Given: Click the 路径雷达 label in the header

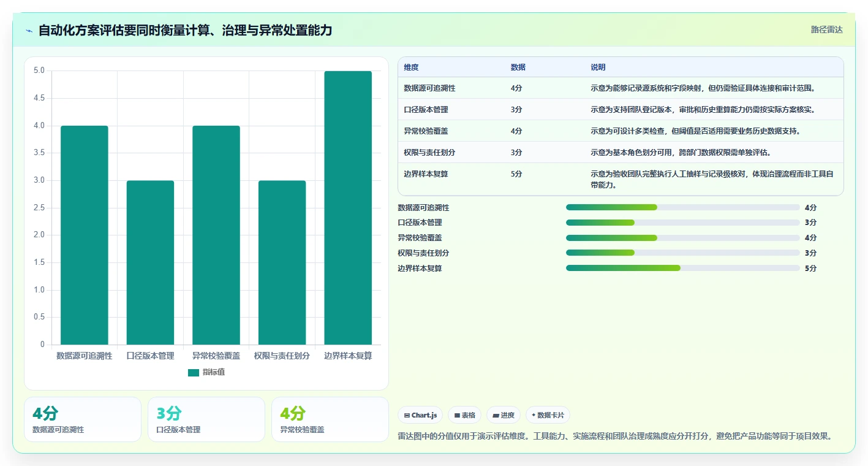Looking at the screenshot, I should coord(826,29).
